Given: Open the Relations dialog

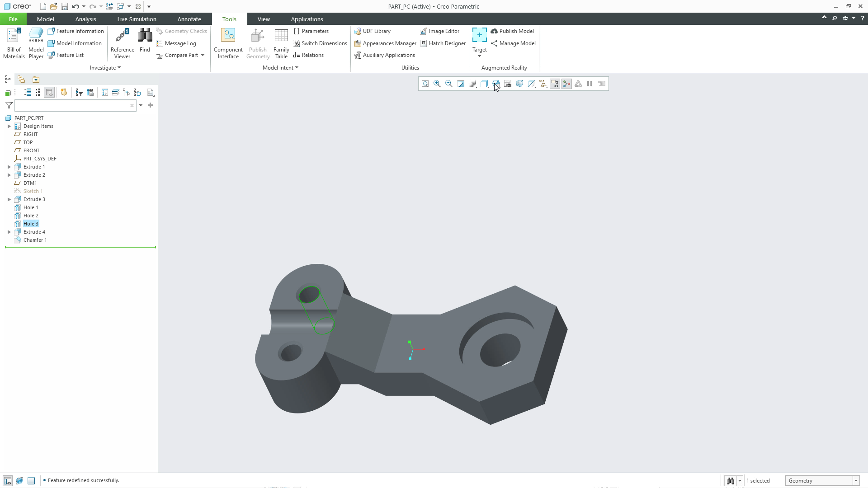Looking at the screenshot, I should [x=308, y=55].
